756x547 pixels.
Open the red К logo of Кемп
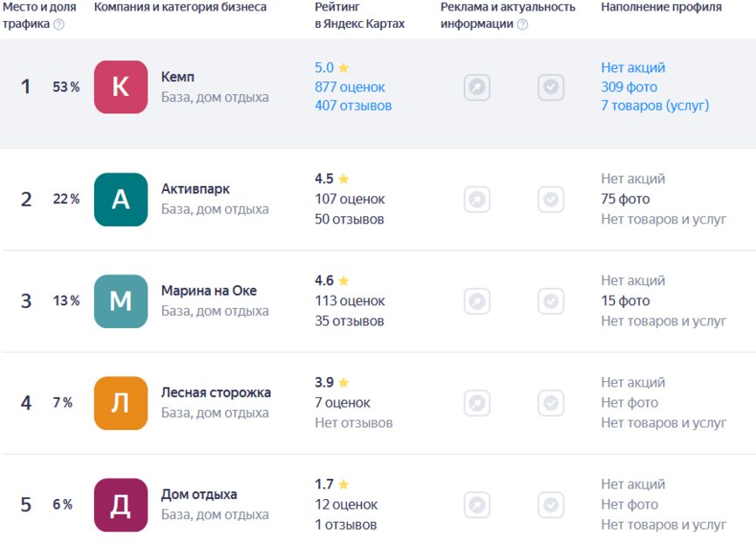pyautogui.click(x=120, y=87)
